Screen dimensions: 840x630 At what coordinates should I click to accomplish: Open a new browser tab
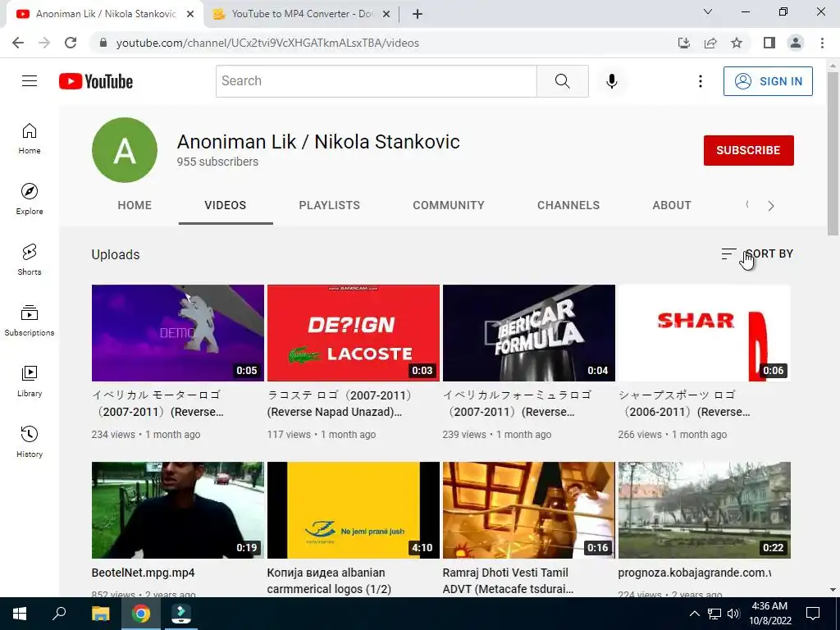point(418,14)
